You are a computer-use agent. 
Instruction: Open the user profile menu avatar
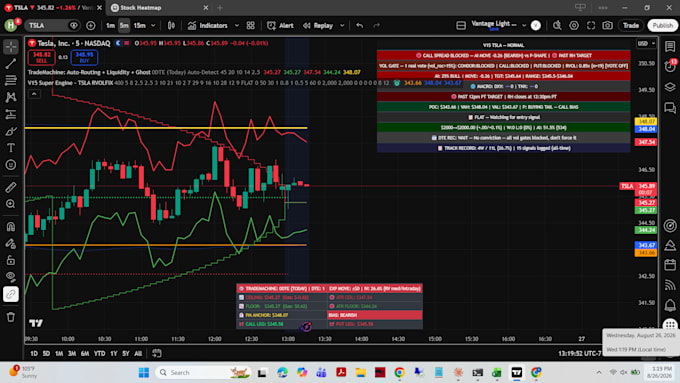pyautogui.click(x=11, y=25)
